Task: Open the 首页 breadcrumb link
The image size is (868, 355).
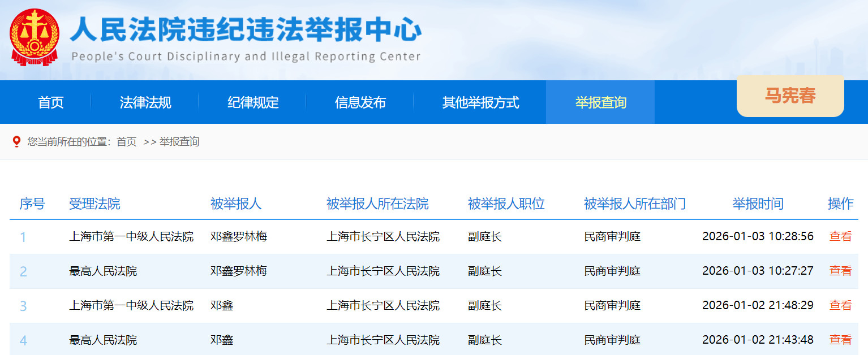Action: [126, 142]
